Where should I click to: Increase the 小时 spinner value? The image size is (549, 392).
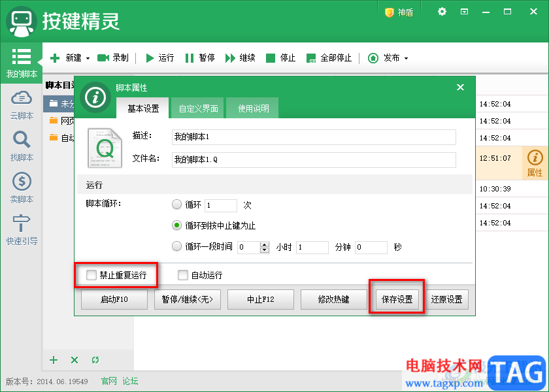point(265,244)
